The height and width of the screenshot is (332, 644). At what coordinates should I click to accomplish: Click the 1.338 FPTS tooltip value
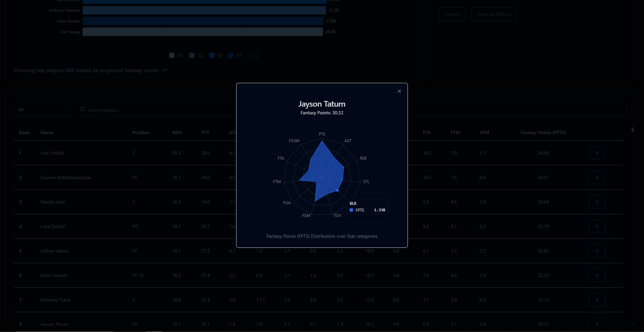point(379,210)
